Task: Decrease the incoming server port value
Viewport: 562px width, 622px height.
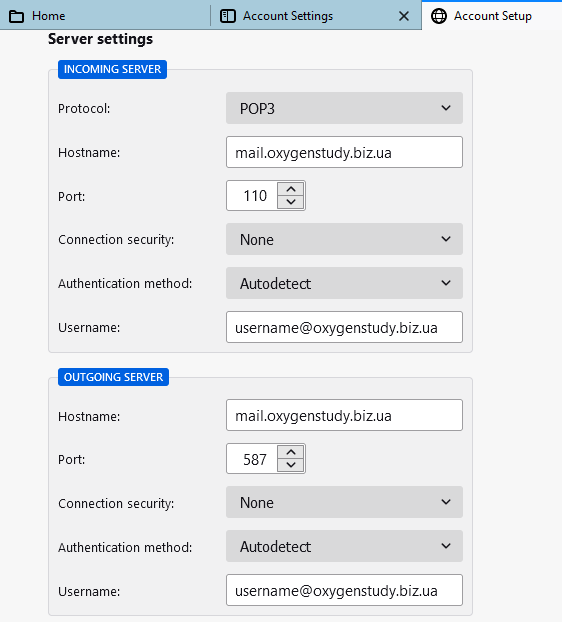Action: (291, 202)
